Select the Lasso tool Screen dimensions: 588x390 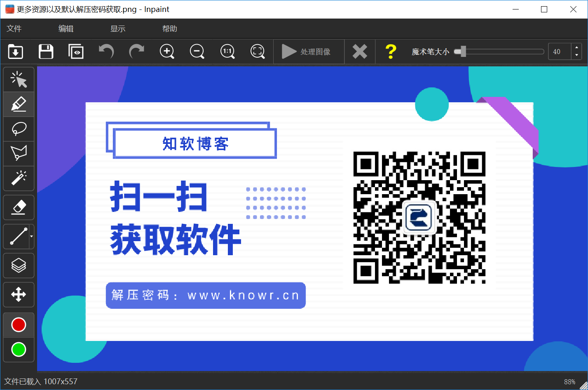click(x=19, y=129)
